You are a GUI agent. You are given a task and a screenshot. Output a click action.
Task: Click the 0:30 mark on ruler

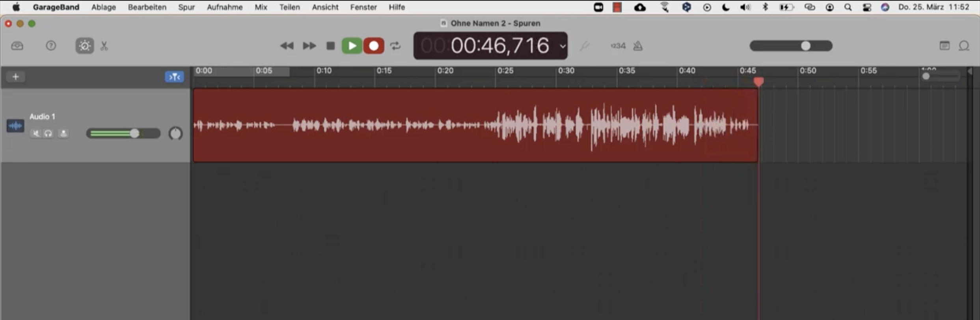tap(566, 71)
